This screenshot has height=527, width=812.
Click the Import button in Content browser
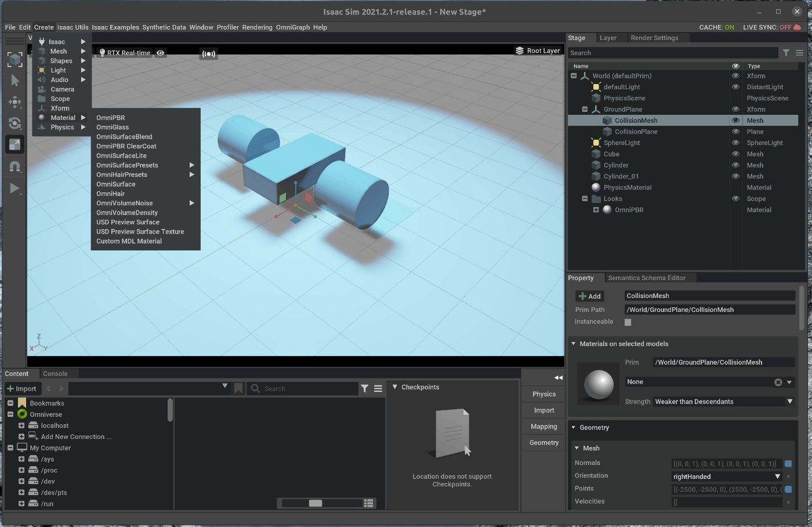(x=21, y=389)
